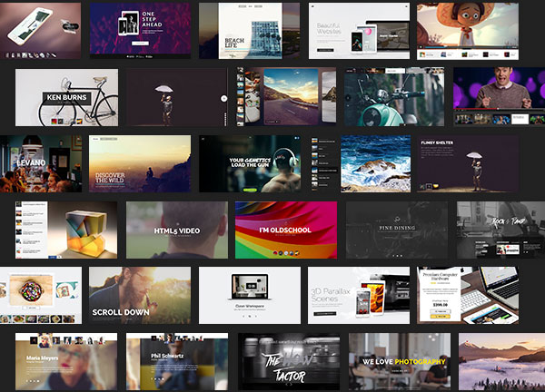Open the HTML5 Video demo thumbnail
Viewport: 545px width, 392px height.
coord(176,230)
